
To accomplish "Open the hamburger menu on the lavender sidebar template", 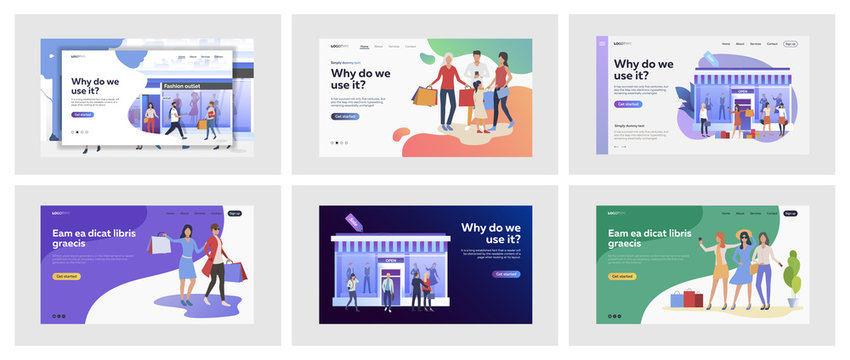I will [x=602, y=43].
